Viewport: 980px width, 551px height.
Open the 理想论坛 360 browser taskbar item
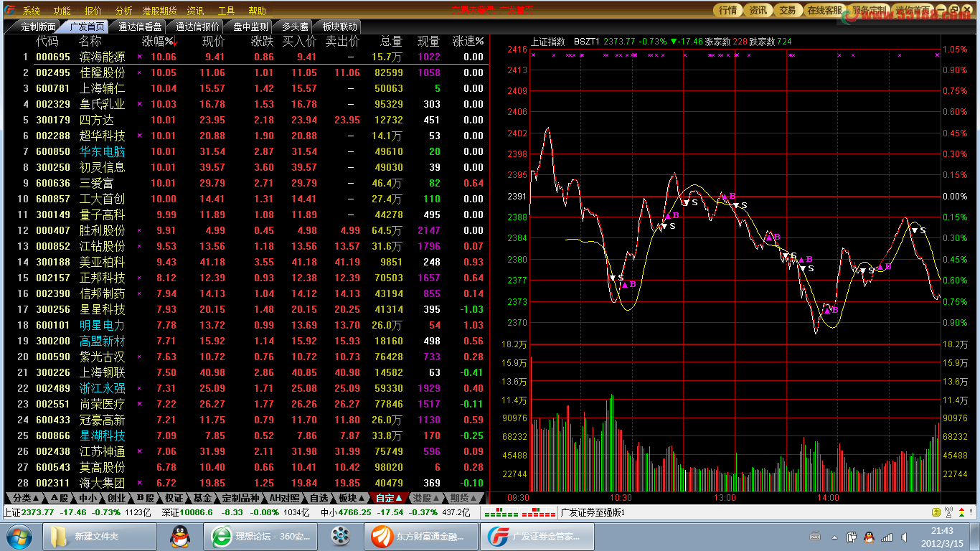pyautogui.click(x=261, y=536)
